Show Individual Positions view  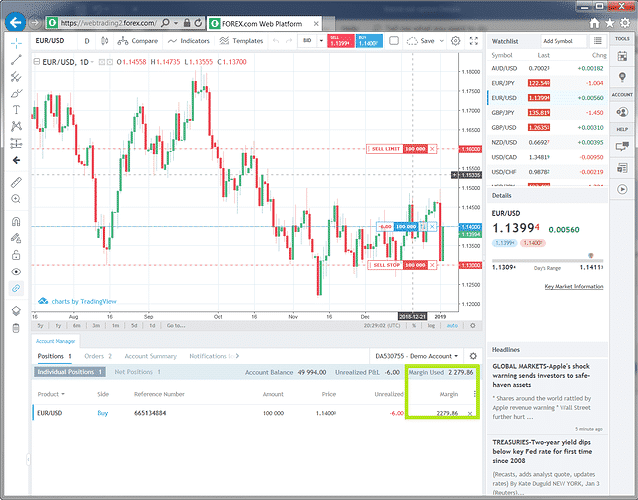70,372
